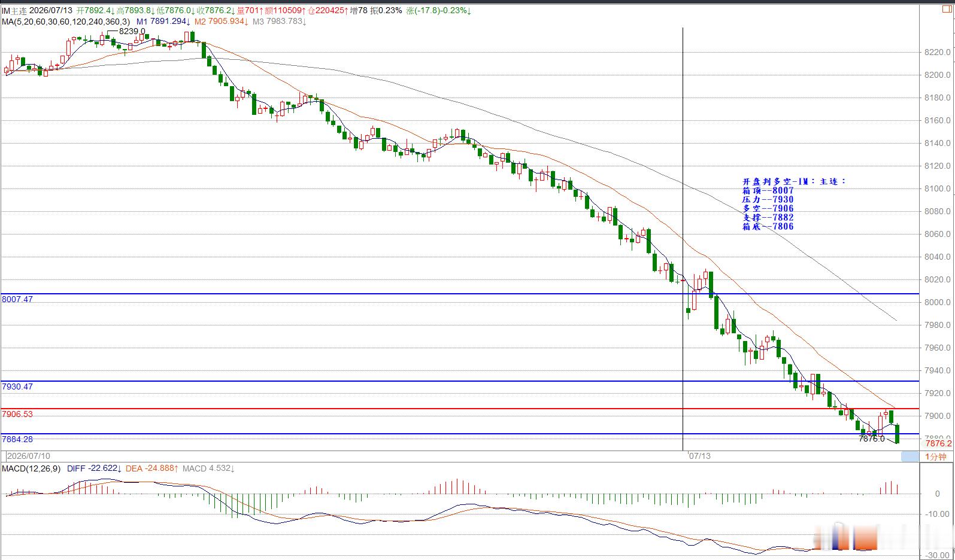
Task: Click the DIFF -22.622 value
Action: [95, 468]
